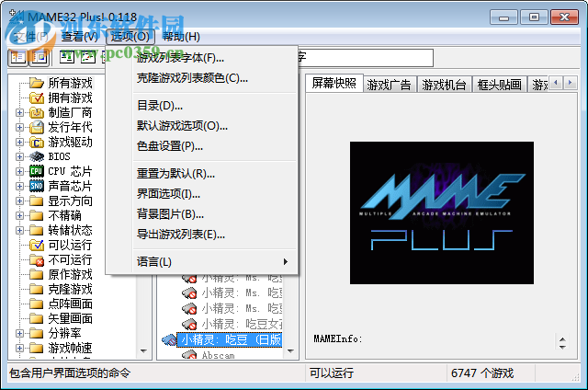
Task: Open the 查看(V) menu
Action: click(80, 37)
